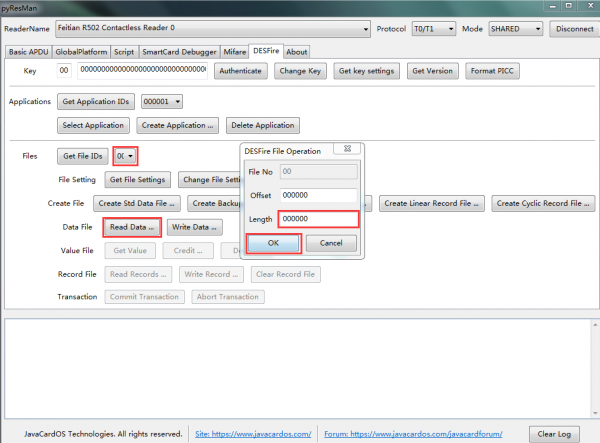Click the Length input field
This screenshot has width=600, height=443.
coord(317,218)
